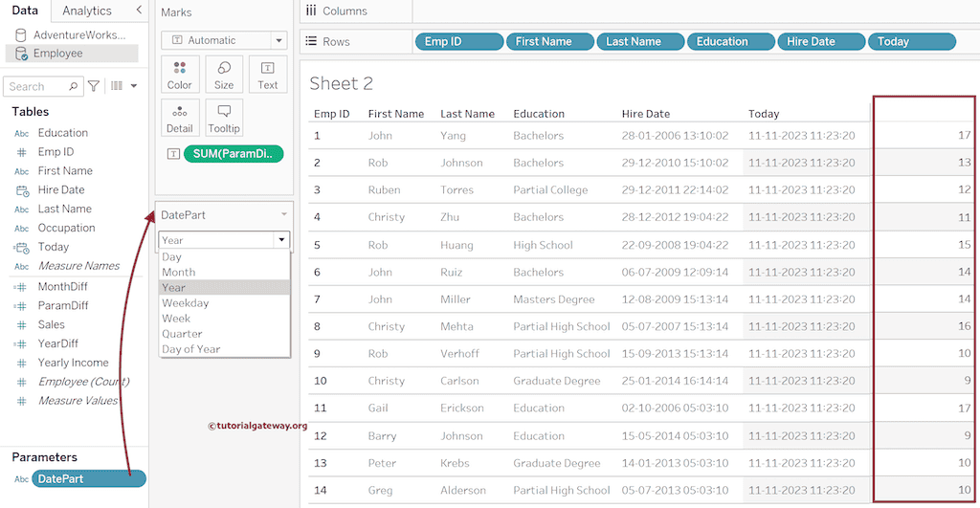The width and height of the screenshot is (980, 508).
Task: Click the filter icon beside Search
Action: point(94,86)
